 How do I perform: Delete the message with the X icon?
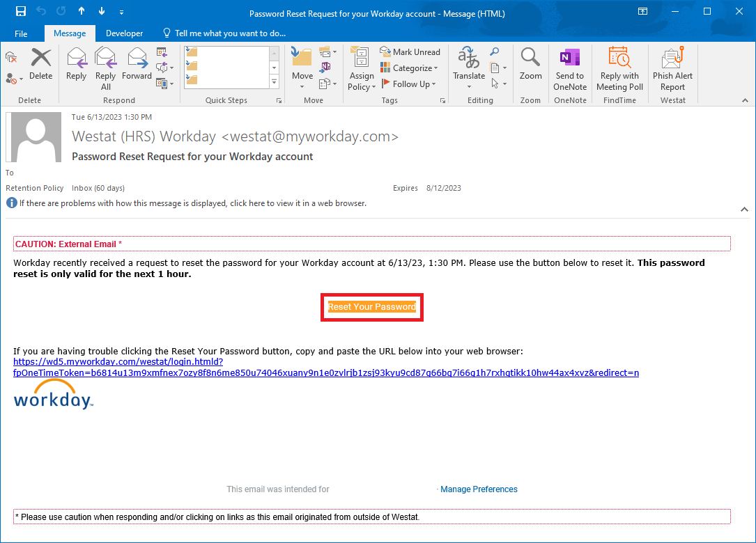tap(41, 63)
